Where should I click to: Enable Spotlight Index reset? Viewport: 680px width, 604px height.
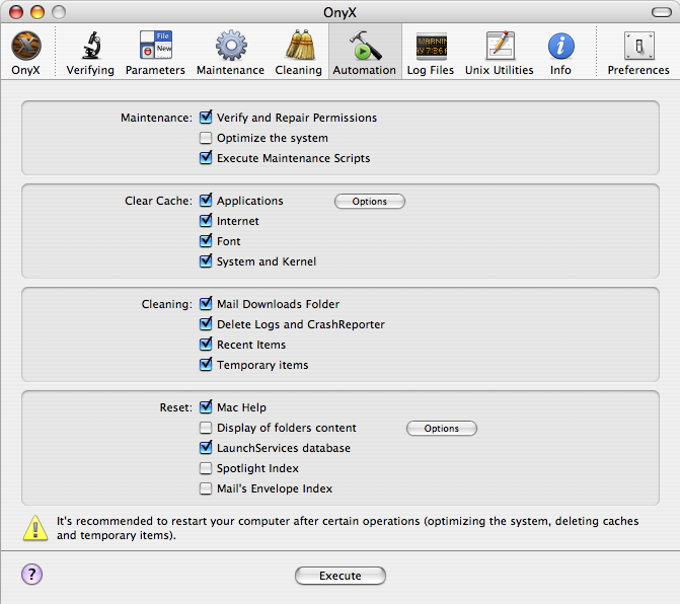tap(206, 468)
